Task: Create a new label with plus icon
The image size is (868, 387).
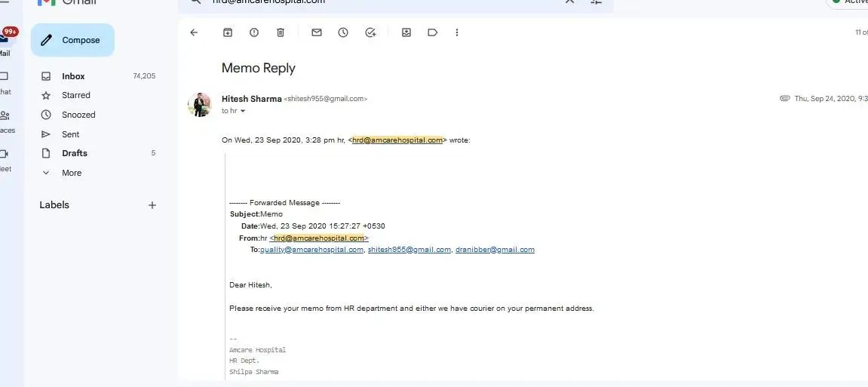Action: coord(152,205)
